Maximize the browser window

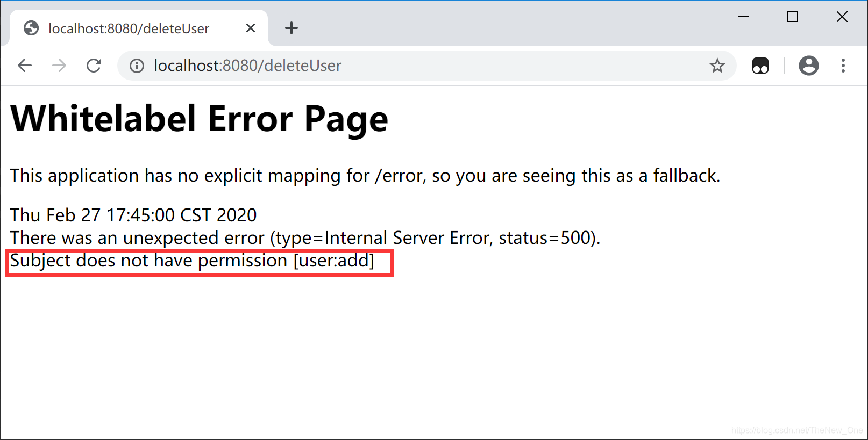(793, 17)
